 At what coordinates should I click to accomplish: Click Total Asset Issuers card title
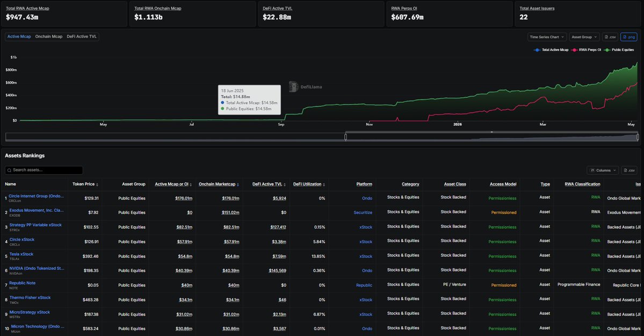click(x=537, y=8)
